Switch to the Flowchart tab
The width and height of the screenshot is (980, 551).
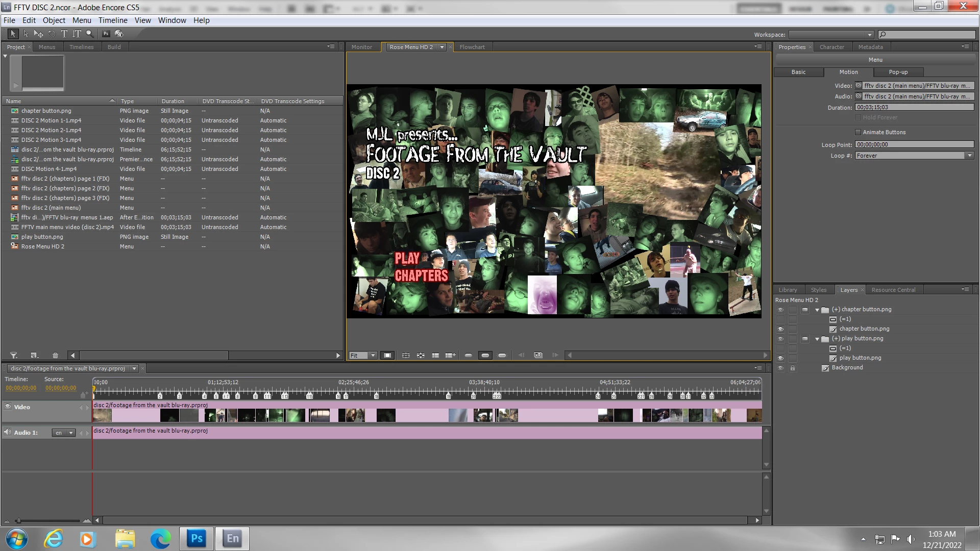click(472, 47)
